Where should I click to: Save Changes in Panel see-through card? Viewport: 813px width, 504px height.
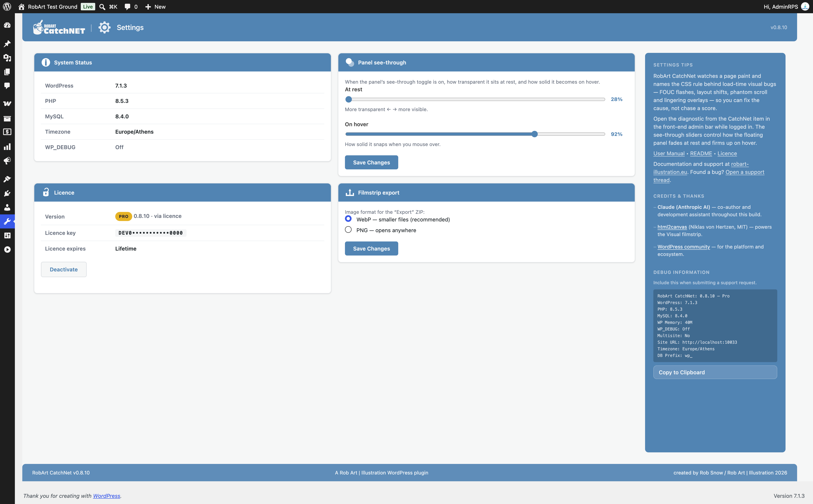click(371, 162)
